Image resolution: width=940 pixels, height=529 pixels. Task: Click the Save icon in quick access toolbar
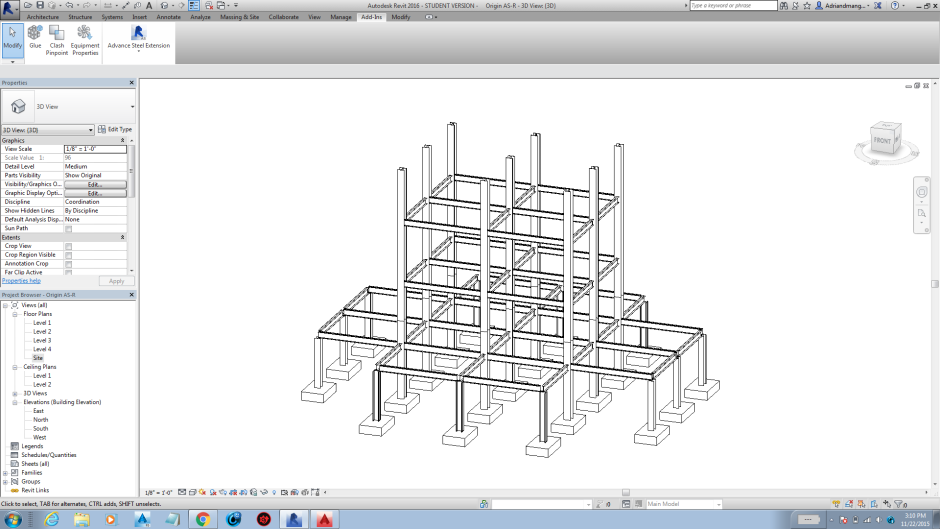click(x=38, y=6)
